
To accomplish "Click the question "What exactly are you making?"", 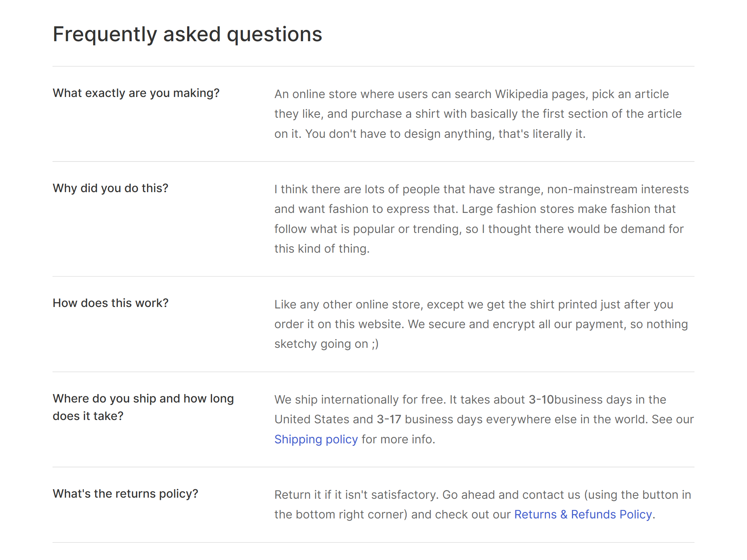I will click(136, 93).
